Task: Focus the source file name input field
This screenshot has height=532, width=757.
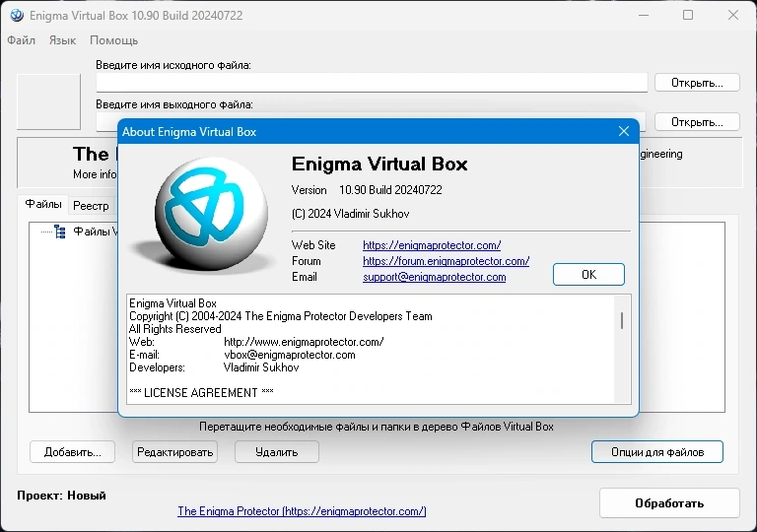Action: coord(372,83)
